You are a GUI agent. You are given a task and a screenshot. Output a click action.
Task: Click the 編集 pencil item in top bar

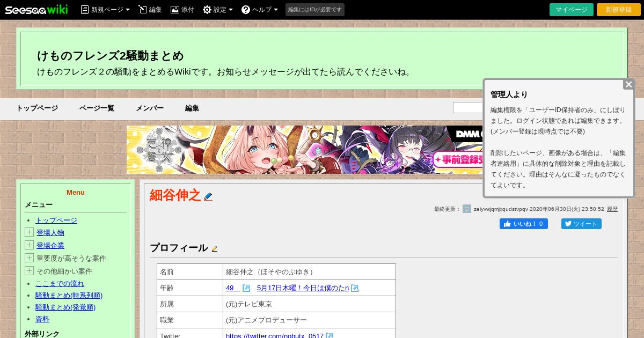(x=150, y=10)
